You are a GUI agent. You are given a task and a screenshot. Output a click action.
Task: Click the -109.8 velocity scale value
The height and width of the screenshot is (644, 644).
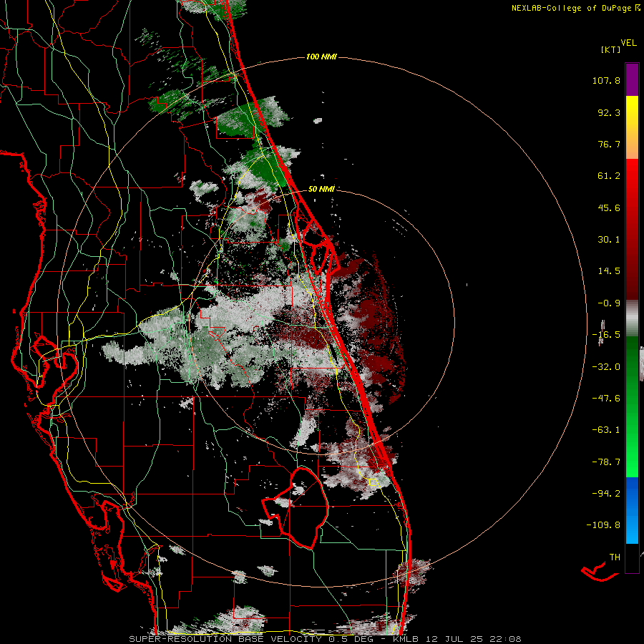click(x=604, y=525)
